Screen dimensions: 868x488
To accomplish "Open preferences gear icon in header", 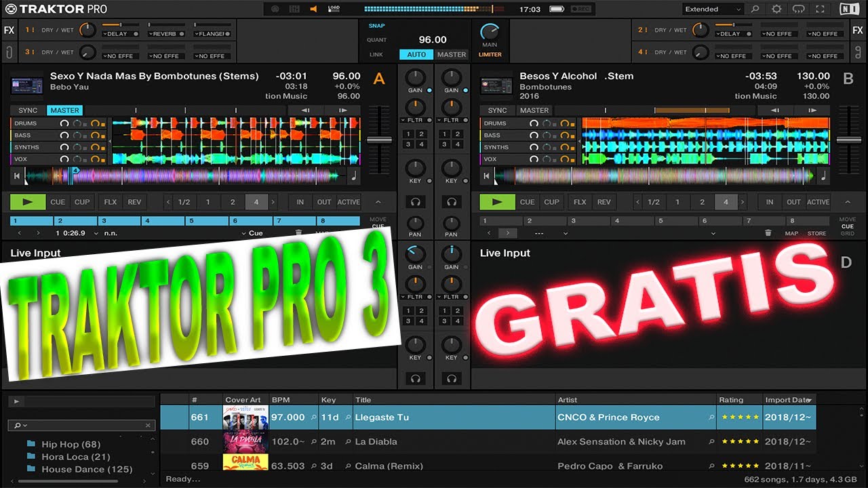I will (x=776, y=9).
